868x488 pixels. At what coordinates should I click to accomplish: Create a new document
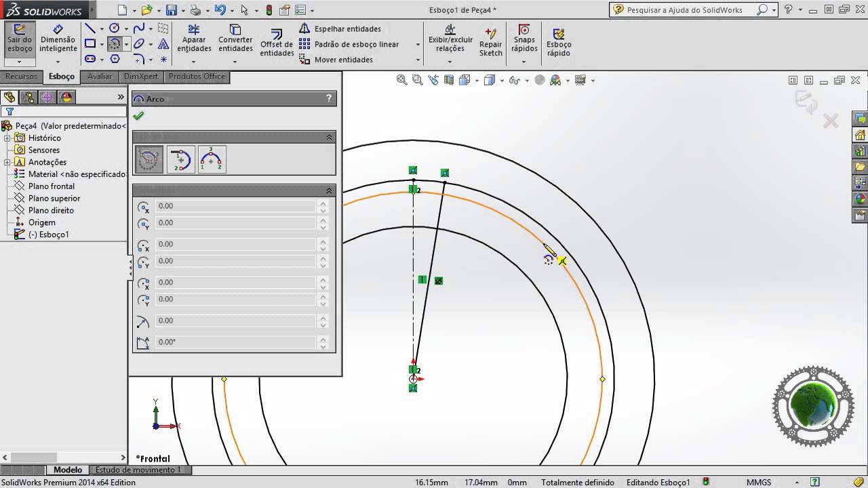pyautogui.click(x=122, y=10)
